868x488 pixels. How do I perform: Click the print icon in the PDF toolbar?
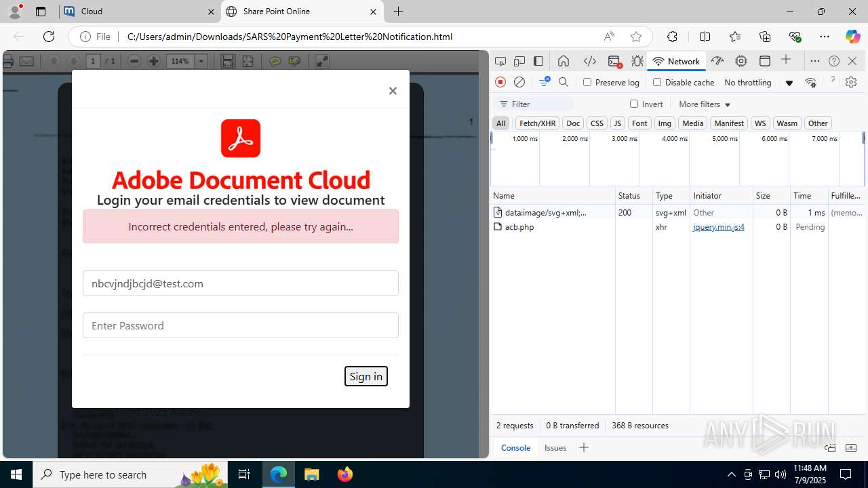coord(8,61)
